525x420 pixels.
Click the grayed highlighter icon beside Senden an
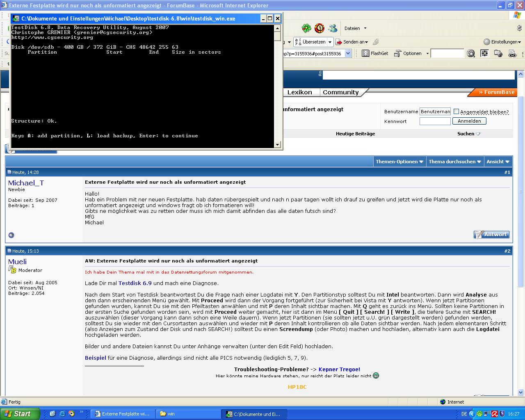point(376,42)
